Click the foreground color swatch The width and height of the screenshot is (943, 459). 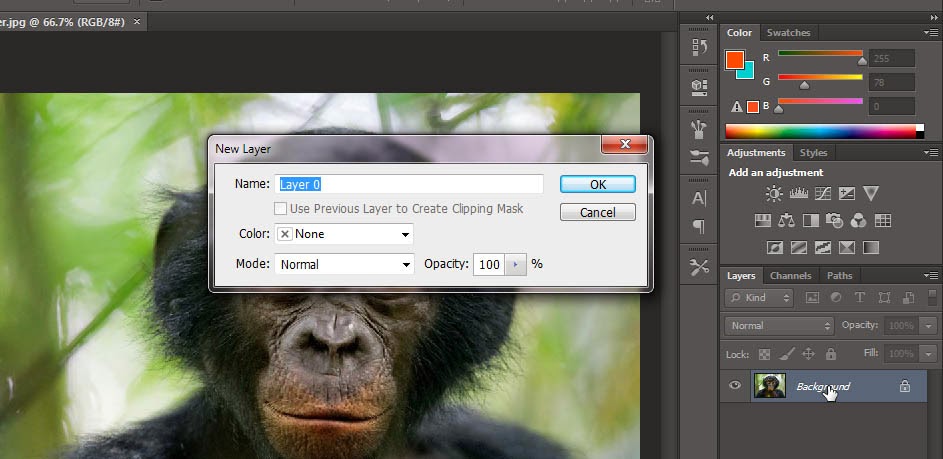tap(735, 60)
